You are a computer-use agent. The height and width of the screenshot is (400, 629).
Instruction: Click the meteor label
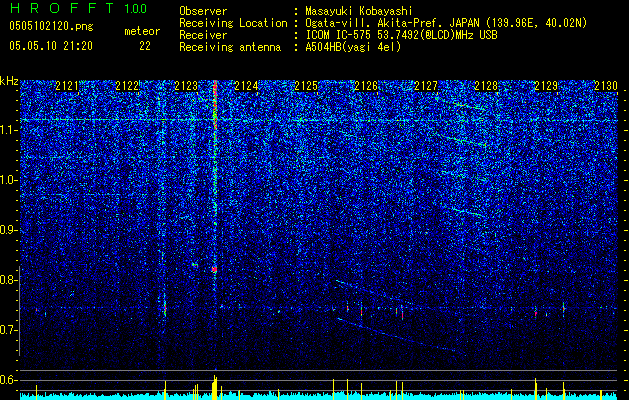click(x=142, y=31)
